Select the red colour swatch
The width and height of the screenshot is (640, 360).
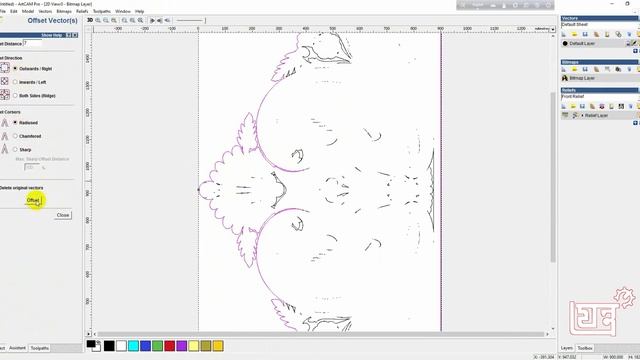point(169,346)
